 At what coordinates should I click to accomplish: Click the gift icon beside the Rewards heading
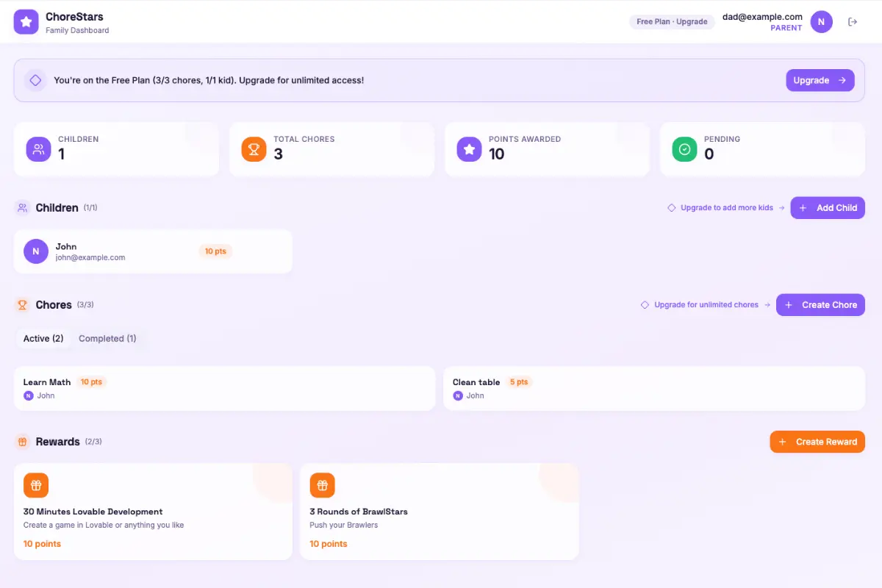21,441
